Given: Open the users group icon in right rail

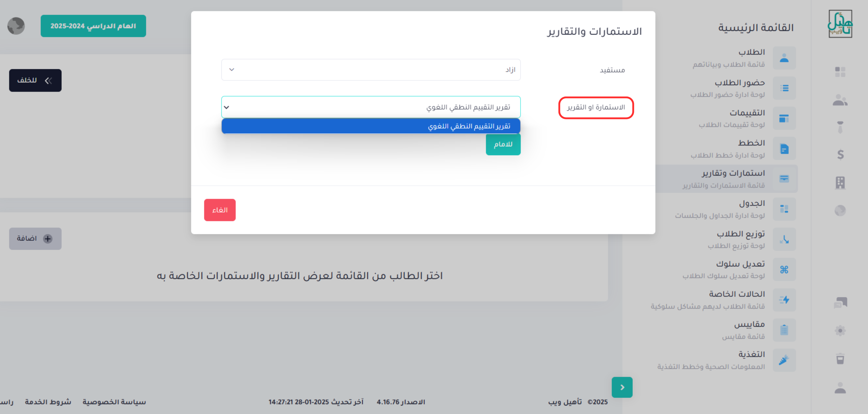Looking at the screenshot, I should tap(840, 100).
